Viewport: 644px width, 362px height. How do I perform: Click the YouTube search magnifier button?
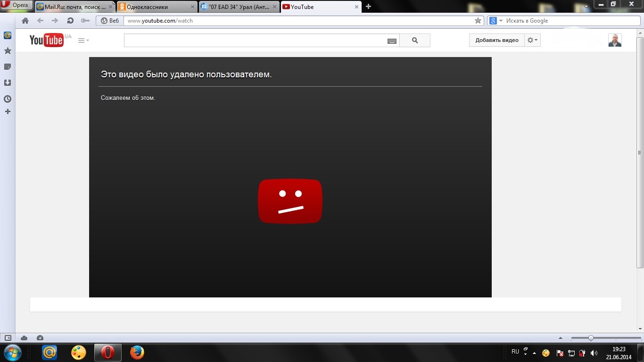tap(415, 41)
